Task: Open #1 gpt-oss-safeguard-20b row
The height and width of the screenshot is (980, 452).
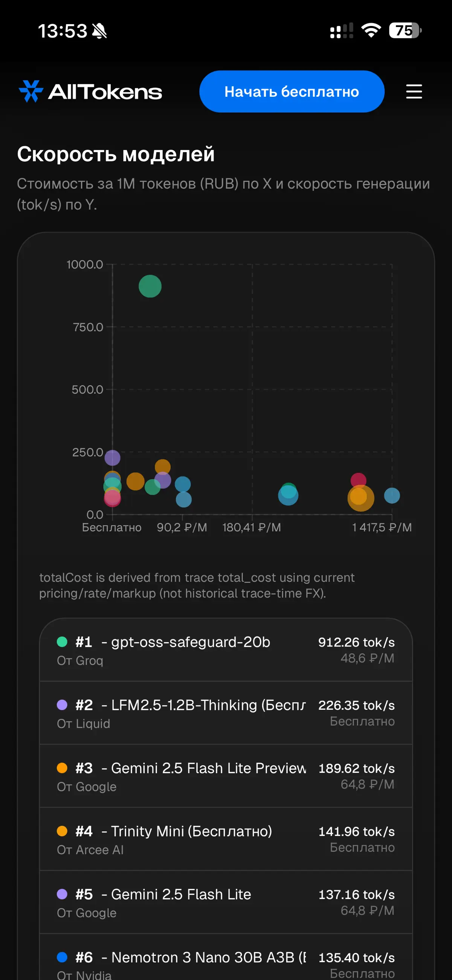Action: (226, 650)
